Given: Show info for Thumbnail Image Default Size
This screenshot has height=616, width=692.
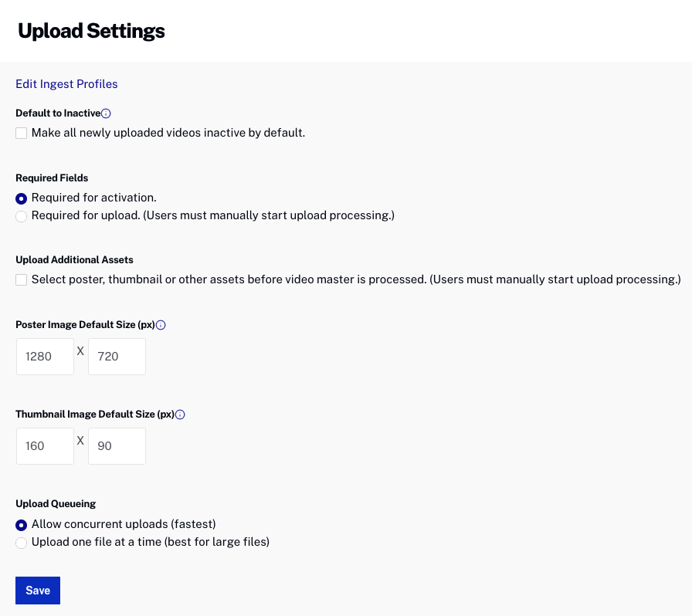Looking at the screenshot, I should pos(180,415).
